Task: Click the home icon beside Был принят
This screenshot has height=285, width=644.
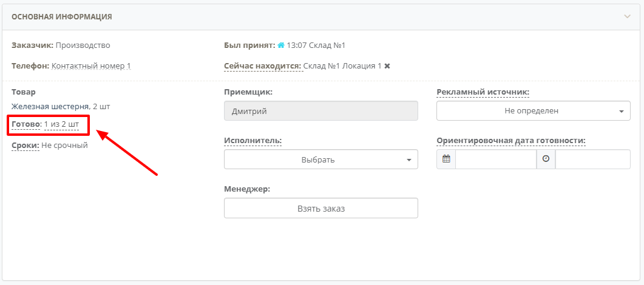Action: pyautogui.click(x=281, y=45)
